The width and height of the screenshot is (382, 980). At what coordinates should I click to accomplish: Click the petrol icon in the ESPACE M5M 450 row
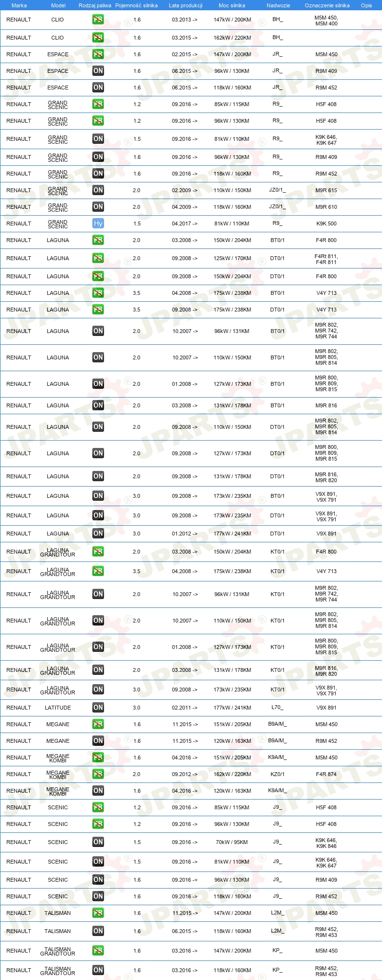tap(98, 54)
